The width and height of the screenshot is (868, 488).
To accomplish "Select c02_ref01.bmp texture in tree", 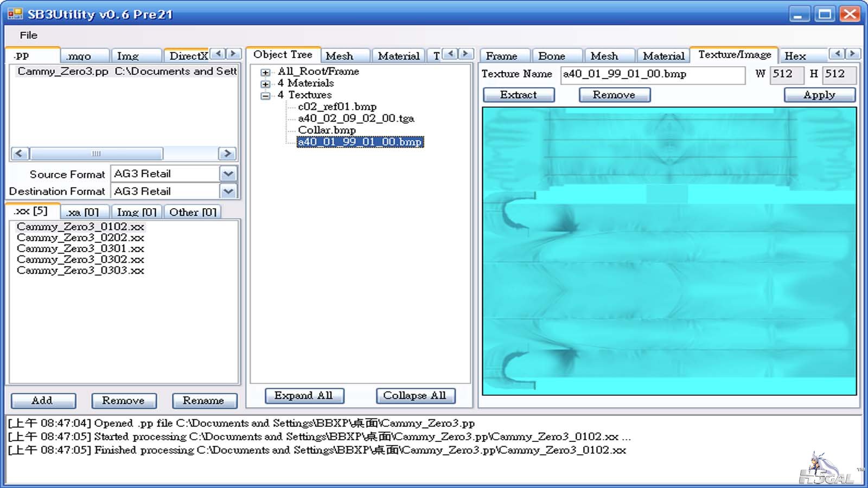I will coord(337,107).
